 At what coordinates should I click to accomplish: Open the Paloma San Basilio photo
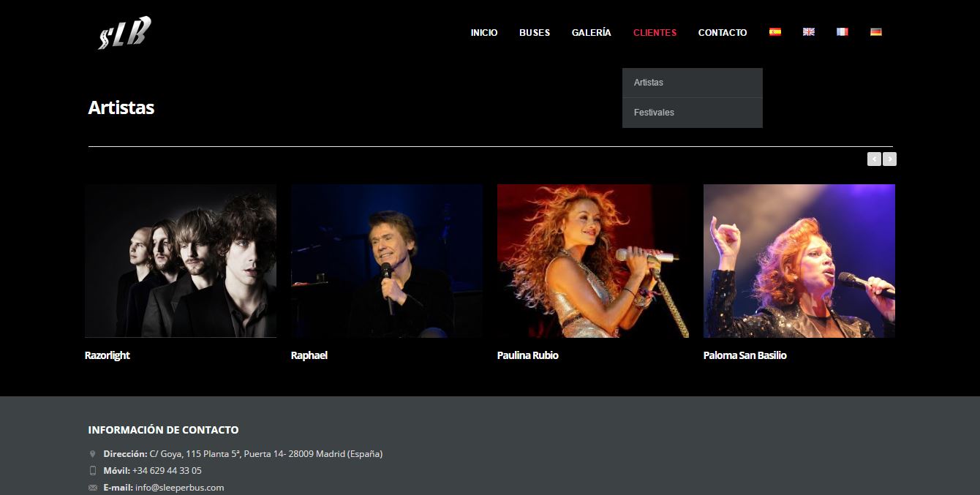click(799, 261)
